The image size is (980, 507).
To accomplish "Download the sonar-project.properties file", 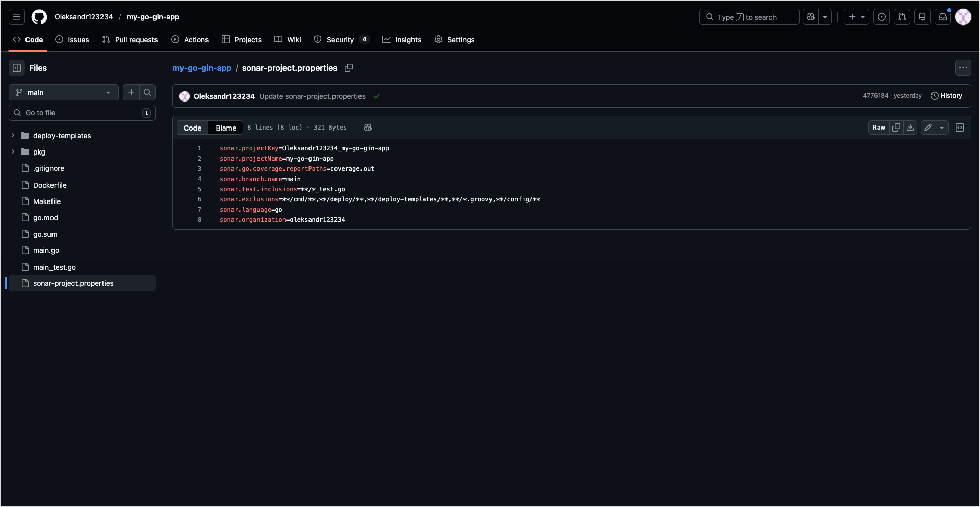I will click(x=910, y=128).
